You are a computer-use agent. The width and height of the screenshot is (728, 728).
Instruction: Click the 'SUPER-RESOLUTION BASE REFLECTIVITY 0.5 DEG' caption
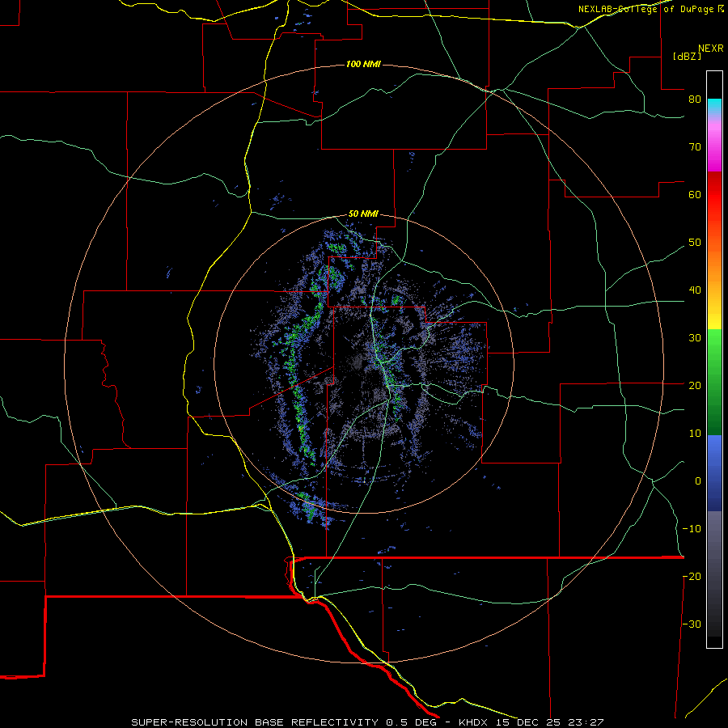pyautogui.click(x=284, y=722)
